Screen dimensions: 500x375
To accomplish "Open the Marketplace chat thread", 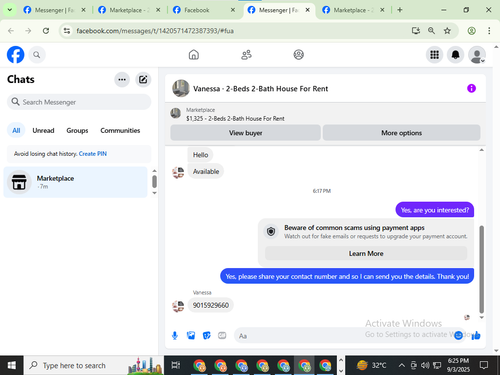I will click(75, 182).
